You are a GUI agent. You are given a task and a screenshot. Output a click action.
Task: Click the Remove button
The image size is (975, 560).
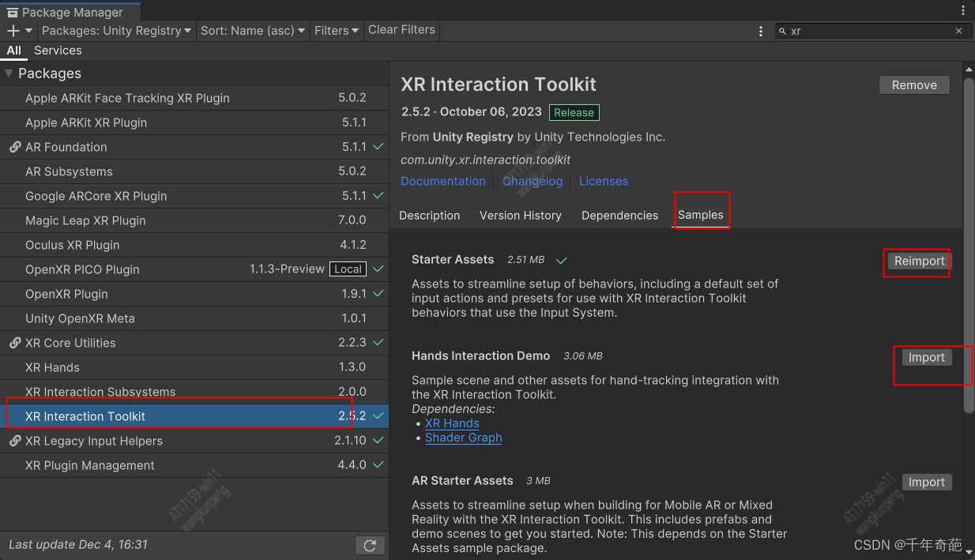[914, 85]
